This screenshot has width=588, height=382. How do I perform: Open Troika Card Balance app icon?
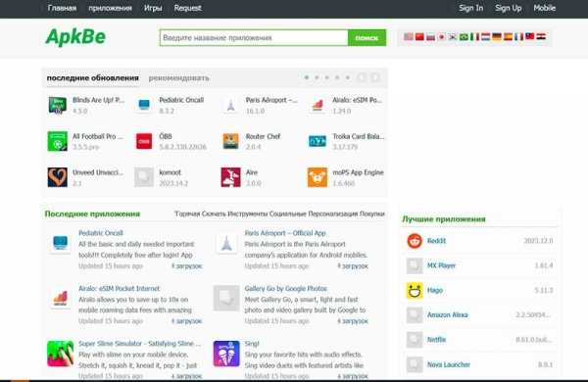[x=318, y=141]
